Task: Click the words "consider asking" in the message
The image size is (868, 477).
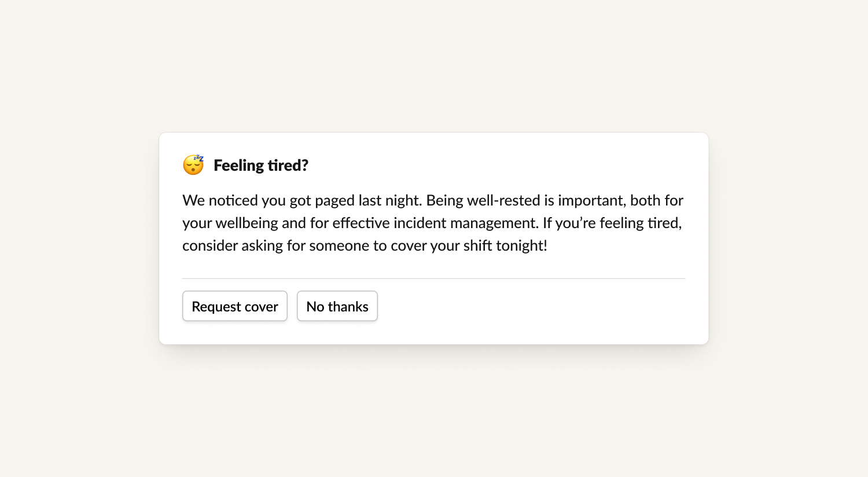Action: click(233, 245)
